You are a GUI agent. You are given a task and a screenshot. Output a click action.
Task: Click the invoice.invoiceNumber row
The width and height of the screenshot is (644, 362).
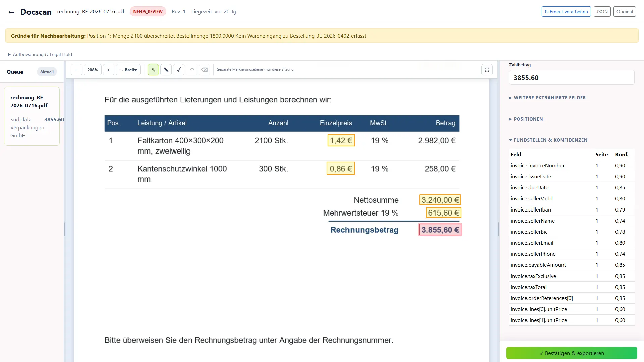click(572, 165)
